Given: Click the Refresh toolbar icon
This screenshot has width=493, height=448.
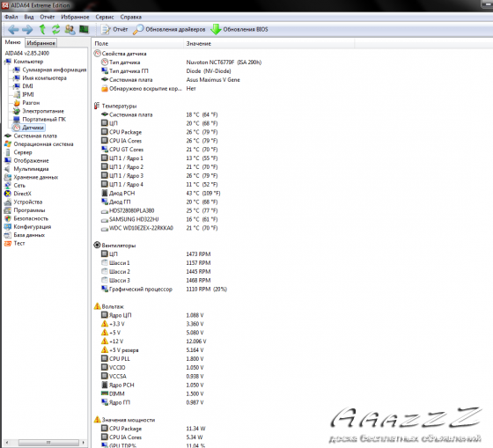Looking at the screenshot, I should tap(56, 30).
